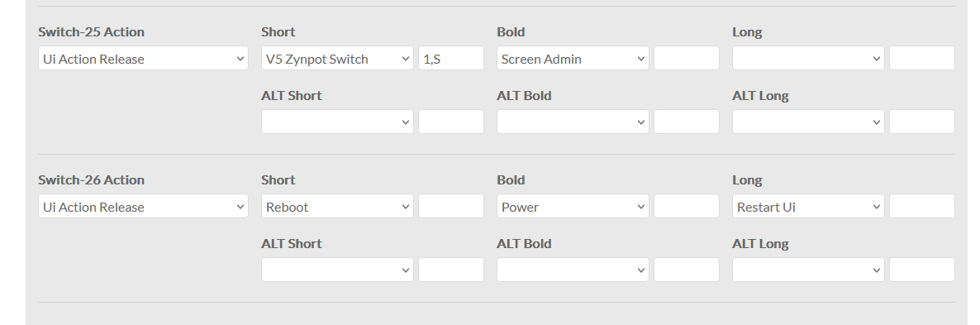Click Switch-25 Short parameter field containing 1,S

coord(451,59)
